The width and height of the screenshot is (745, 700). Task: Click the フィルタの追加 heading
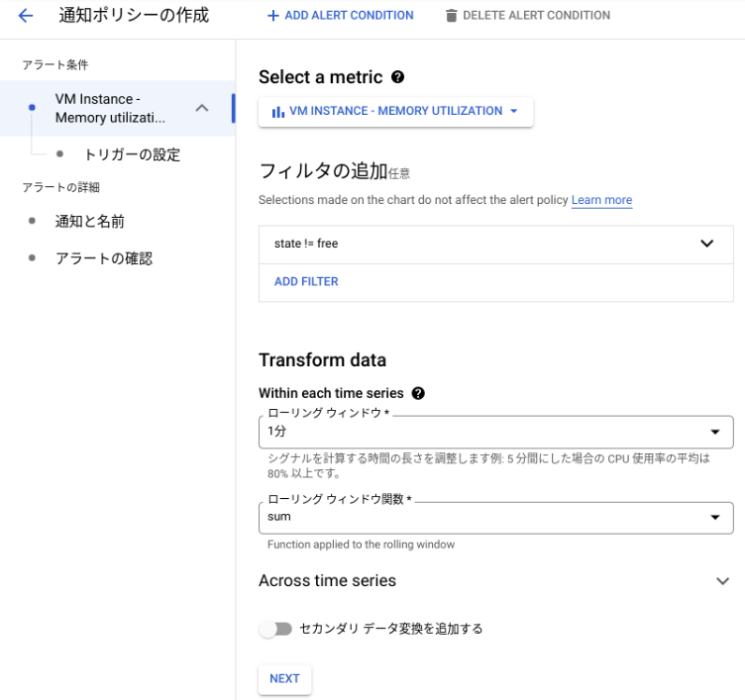click(323, 171)
